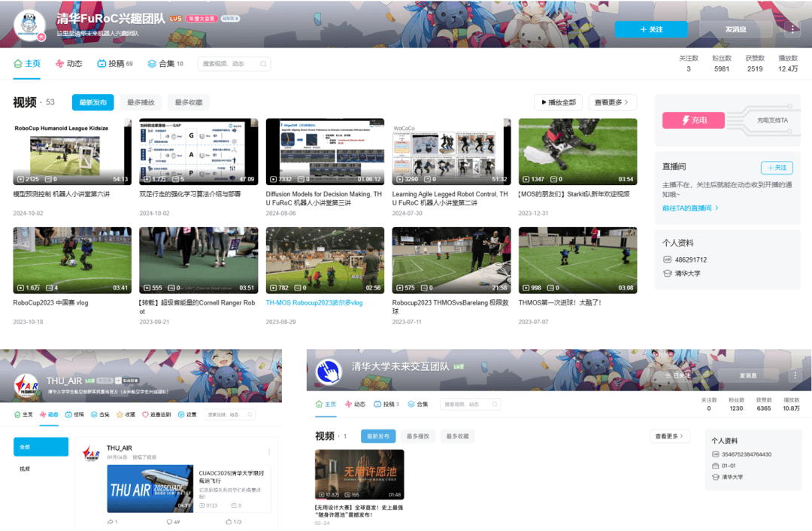Expand 查看更多 in FuRoC video section
This screenshot has height=531, width=812.
(611, 102)
